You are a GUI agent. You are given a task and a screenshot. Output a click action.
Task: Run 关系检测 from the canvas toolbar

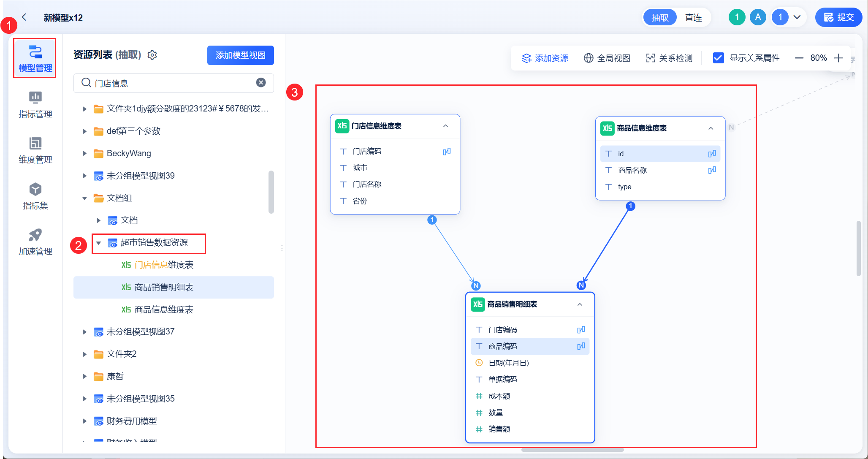(x=669, y=58)
